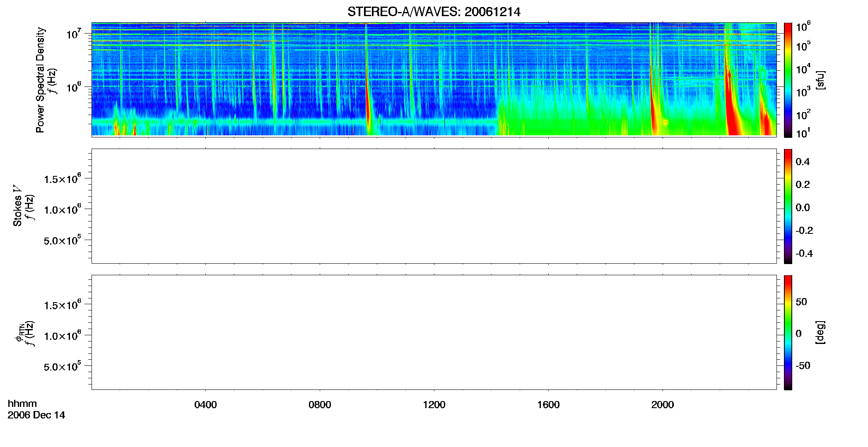Viewport: 868px width, 447px height.
Task: Select the 0800 time axis label
Action: 320,405
